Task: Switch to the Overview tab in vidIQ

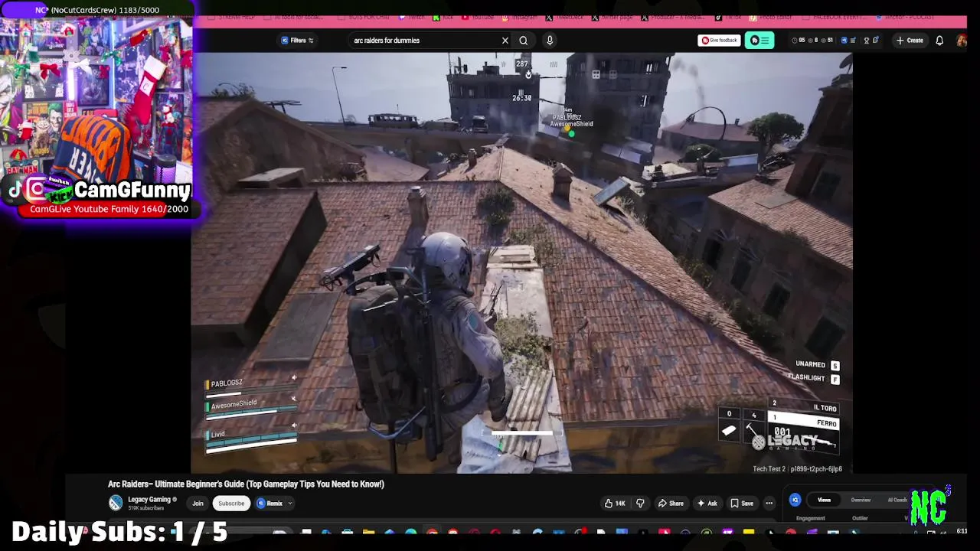Action: coord(861,500)
